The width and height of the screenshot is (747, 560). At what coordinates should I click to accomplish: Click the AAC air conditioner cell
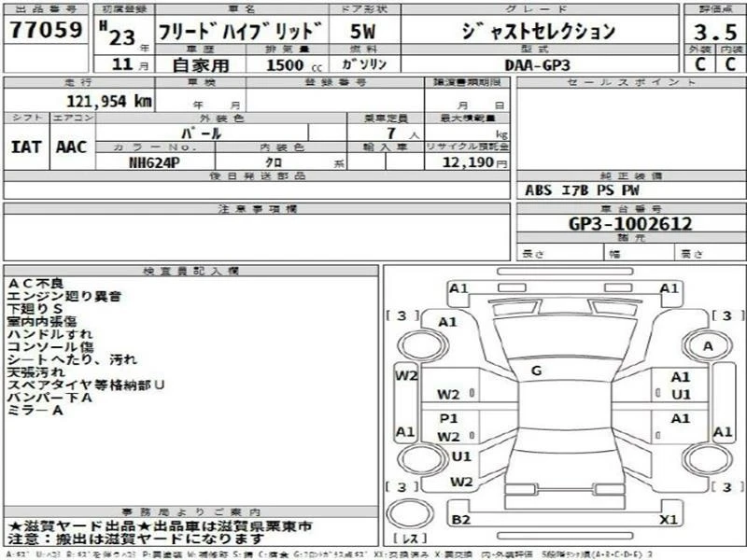click(72, 147)
